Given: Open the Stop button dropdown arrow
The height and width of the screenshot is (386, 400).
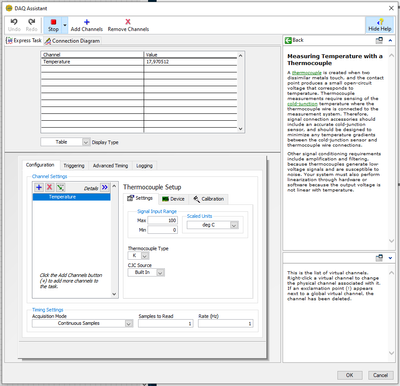Looking at the screenshot, I should pyautogui.click(x=65, y=25).
